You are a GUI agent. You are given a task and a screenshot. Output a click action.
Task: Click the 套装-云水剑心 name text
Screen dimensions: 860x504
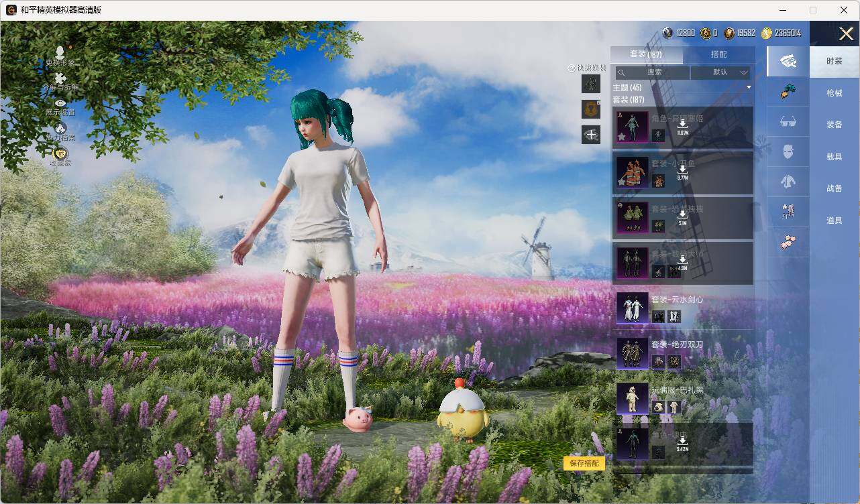coord(677,300)
